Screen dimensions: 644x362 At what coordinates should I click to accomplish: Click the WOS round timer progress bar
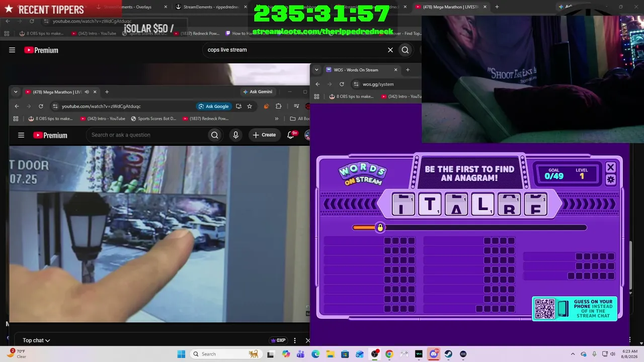[469, 228]
